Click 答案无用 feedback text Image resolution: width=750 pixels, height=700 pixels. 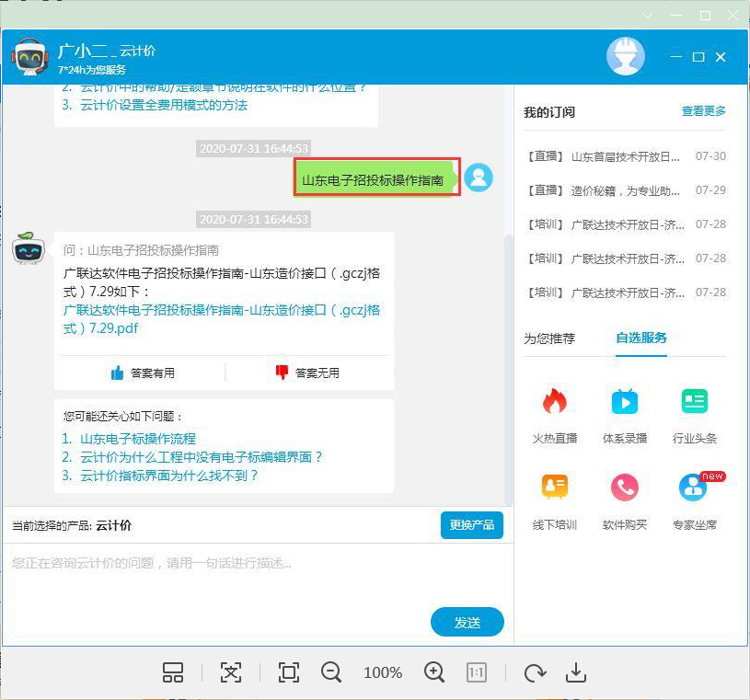point(317,373)
